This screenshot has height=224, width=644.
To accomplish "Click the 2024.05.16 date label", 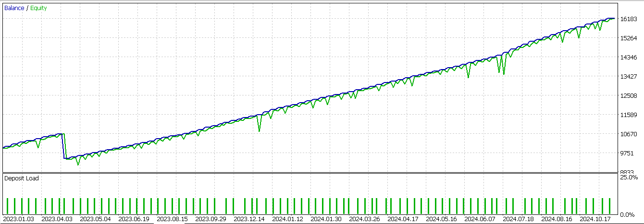I will (x=441, y=219).
